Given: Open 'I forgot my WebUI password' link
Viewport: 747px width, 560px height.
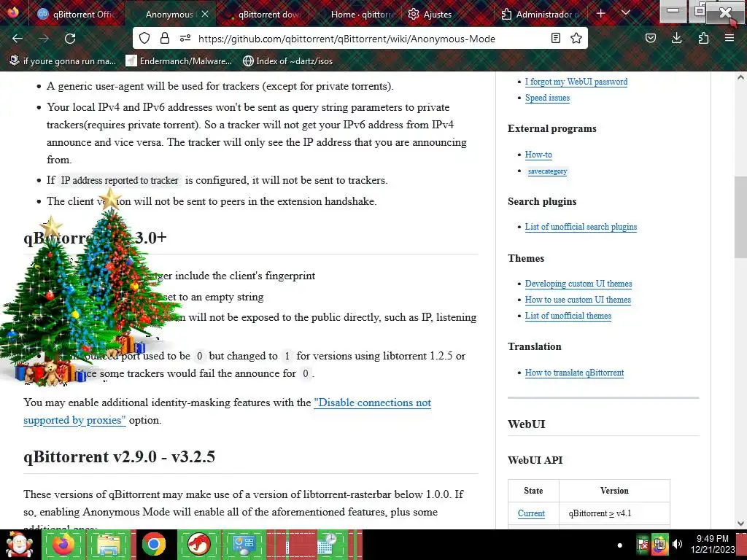Looking at the screenshot, I should 576,82.
